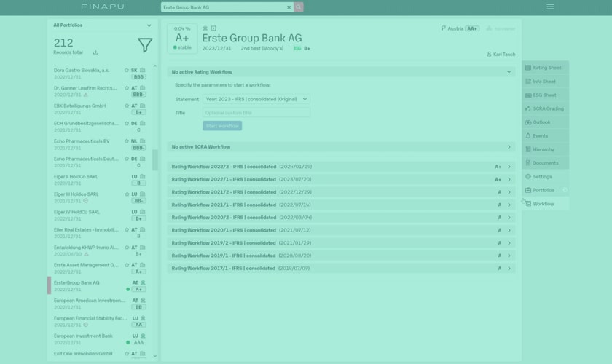
Task: Select Entwicklung KHWP Immo record
Action: coord(101,250)
